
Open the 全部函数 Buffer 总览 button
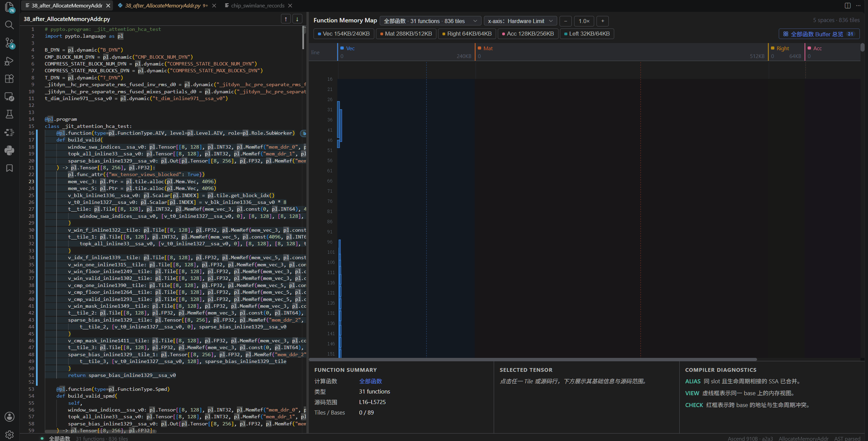819,34
